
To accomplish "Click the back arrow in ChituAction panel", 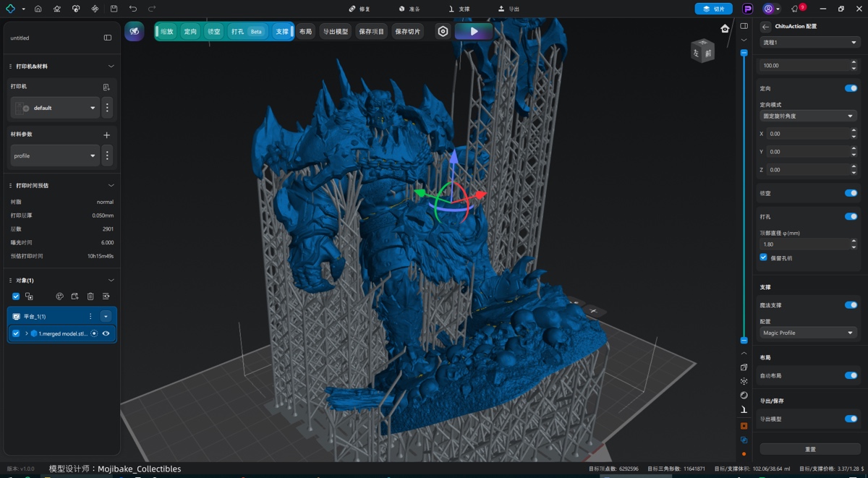I will pyautogui.click(x=766, y=26).
